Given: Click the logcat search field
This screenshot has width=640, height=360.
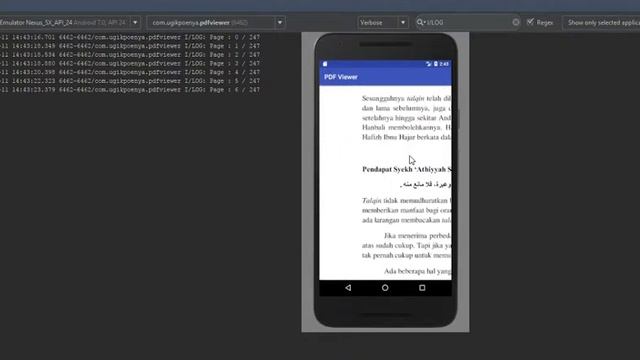Looking at the screenshot, I should 467,22.
